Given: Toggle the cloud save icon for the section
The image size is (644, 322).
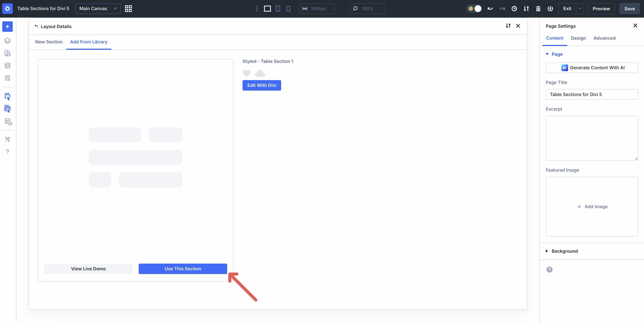Looking at the screenshot, I should coord(260,73).
